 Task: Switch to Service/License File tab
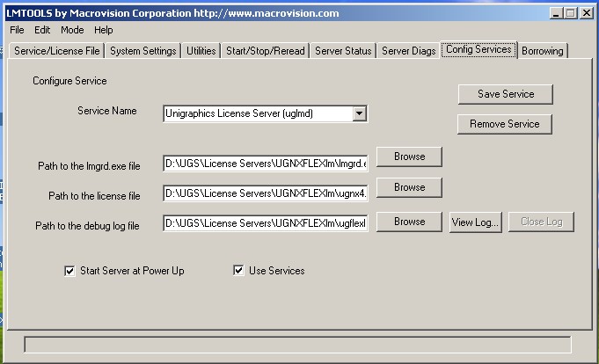tap(57, 51)
